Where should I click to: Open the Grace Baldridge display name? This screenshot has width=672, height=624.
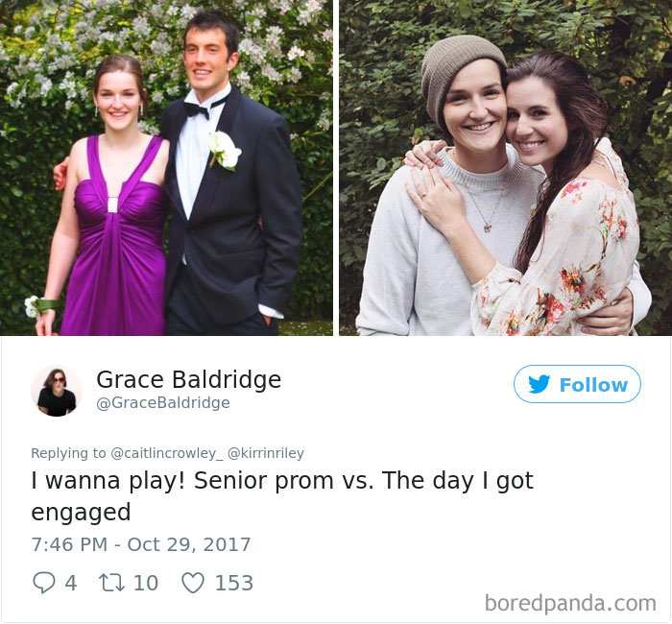188,379
